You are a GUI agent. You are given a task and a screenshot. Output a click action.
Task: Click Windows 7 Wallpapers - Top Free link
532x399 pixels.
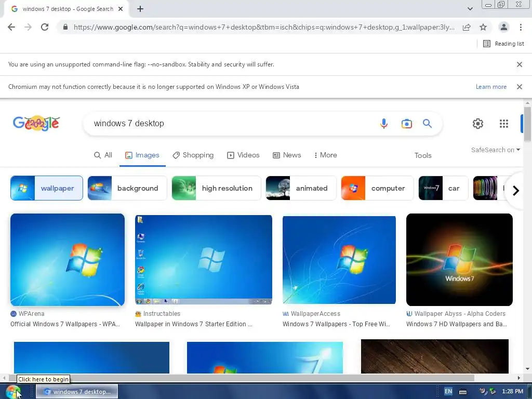[x=336, y=324]
